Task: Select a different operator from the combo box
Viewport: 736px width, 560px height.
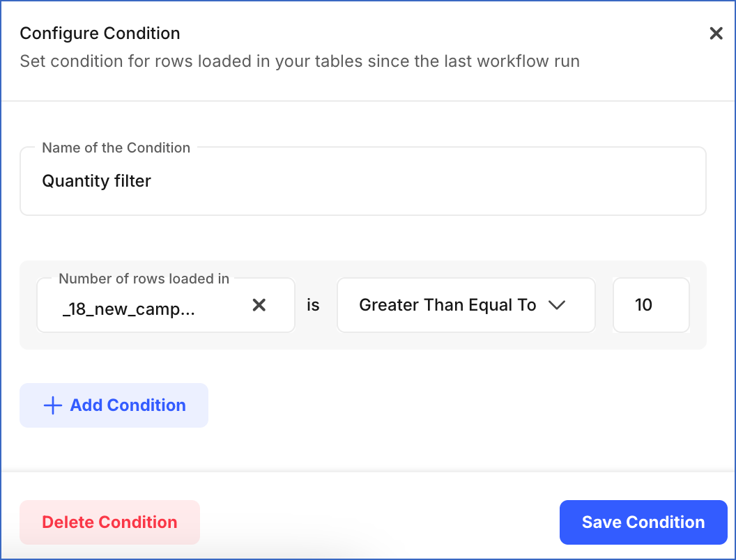Action: (x=466, y=304)
